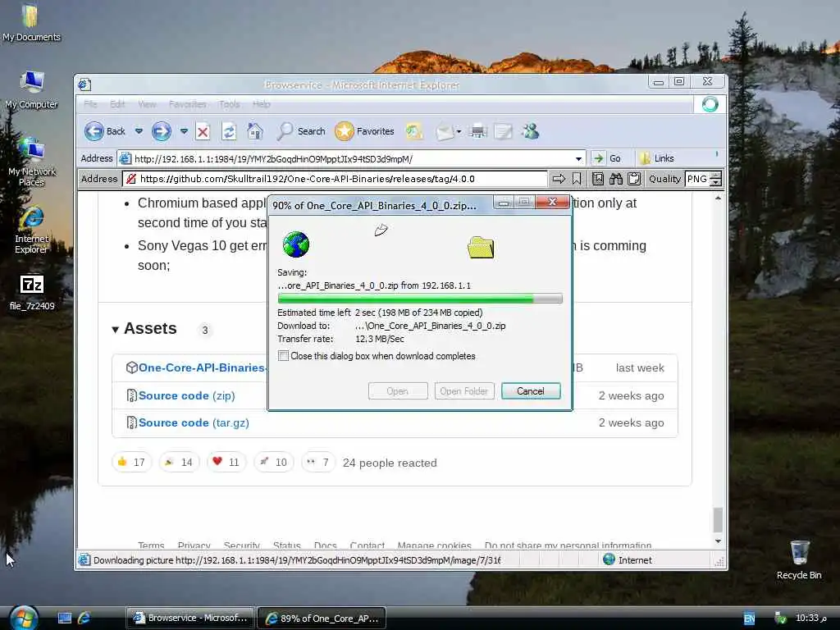Go to the Home page icon
The height and width of the screenshot is (630, 840).
[255, 131]
